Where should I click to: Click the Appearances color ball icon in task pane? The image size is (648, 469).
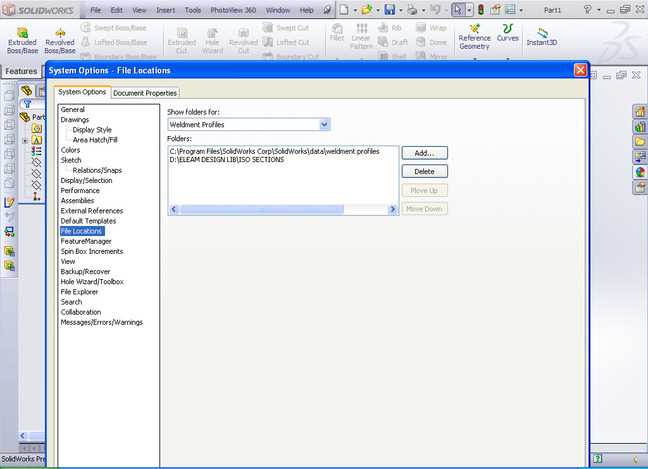tap(640, 172)
